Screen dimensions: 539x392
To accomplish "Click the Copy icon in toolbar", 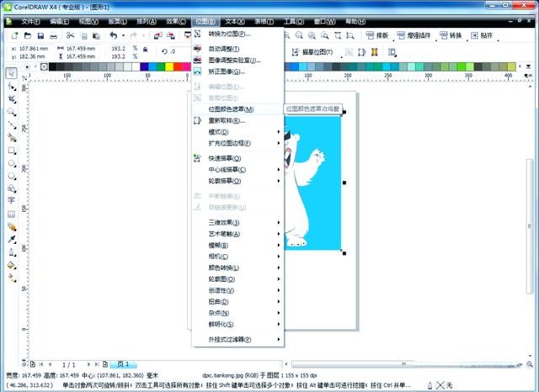I will pos(84,35).
